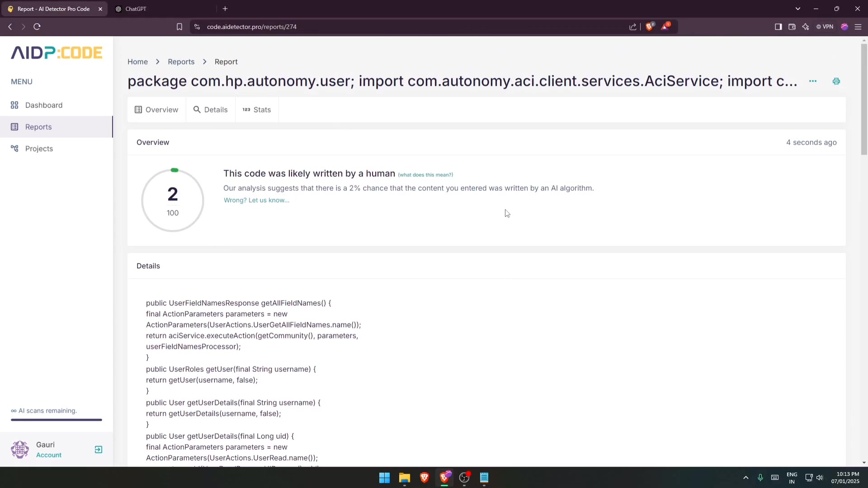The width and height of the screenshot is (868, 488).
Task: Click the AIDP:CODE logo
Action: pyautogui.click(x=57, y=53)
